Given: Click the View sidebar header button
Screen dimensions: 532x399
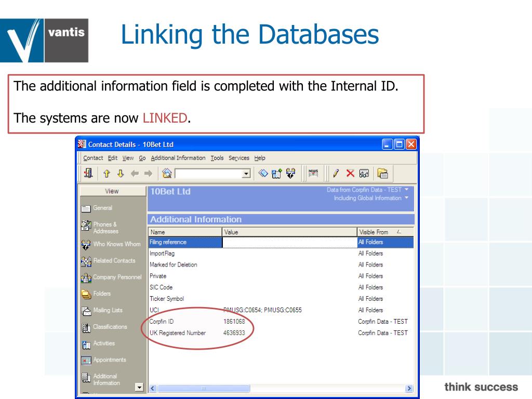Looking at the screenshot, I should pos(113,191).
